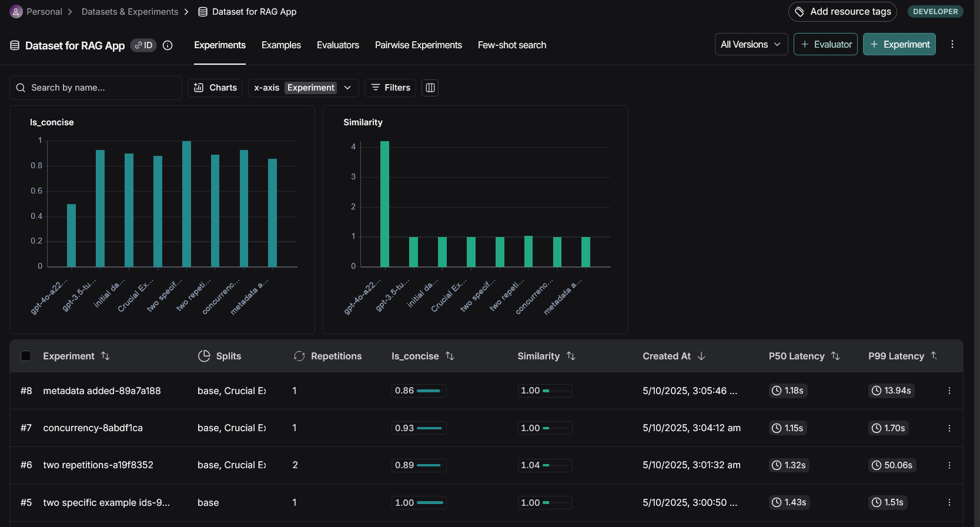The image size is (980, 527).
Task: Switch to the Experiments tab
Action: click(x=220, y=45)
